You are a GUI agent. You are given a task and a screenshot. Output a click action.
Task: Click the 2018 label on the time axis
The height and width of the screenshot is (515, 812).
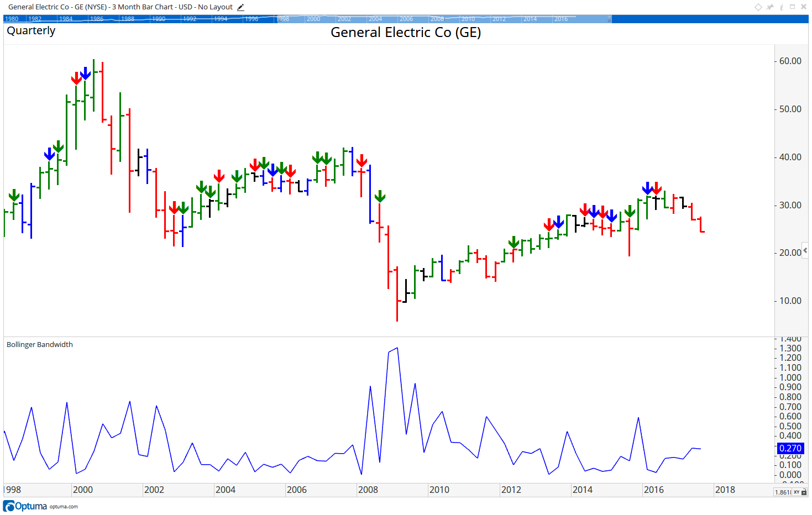(725, 490)
